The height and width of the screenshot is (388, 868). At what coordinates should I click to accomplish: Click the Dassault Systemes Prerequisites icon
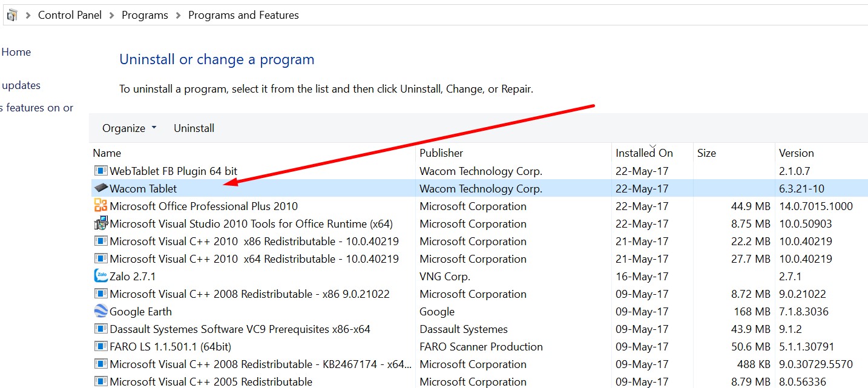pos(100,329)
